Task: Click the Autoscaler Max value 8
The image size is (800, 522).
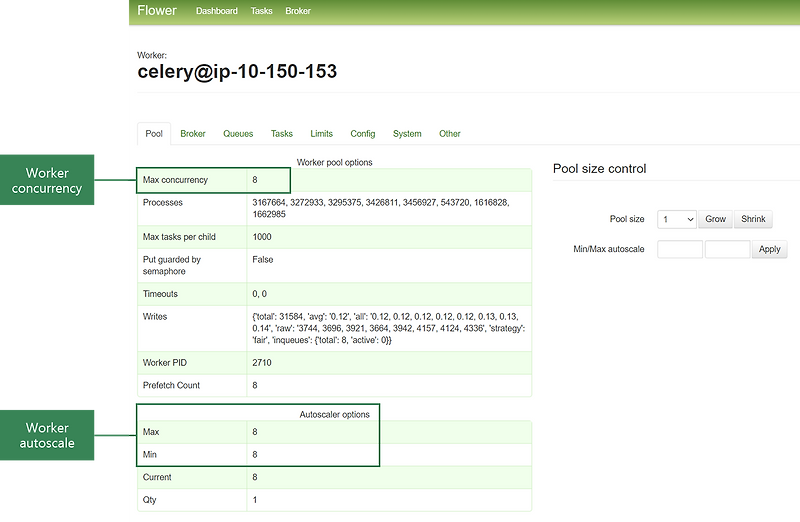Action: pos(255,432)
